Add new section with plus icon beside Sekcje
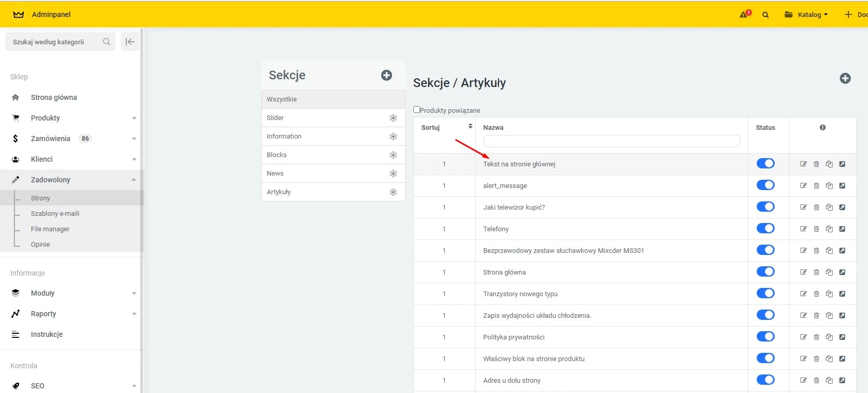868x393 pixels. coord(387,75)
